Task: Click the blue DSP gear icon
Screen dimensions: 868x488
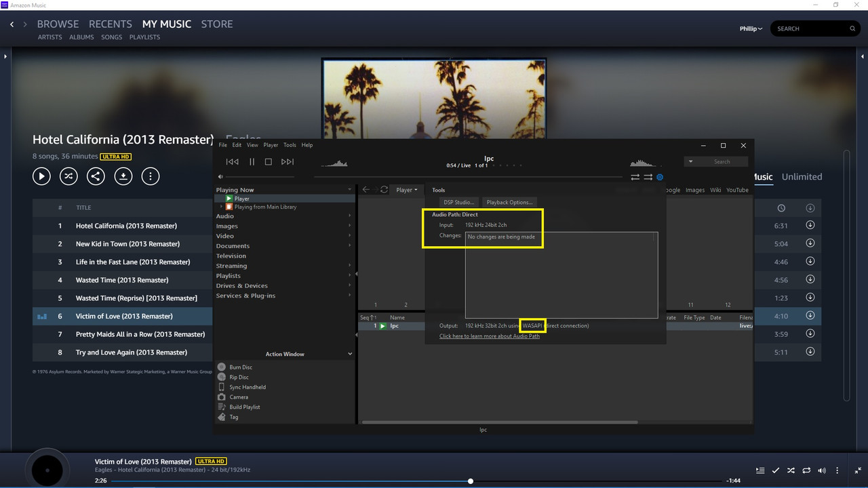Action: click(x=660, y=177)
